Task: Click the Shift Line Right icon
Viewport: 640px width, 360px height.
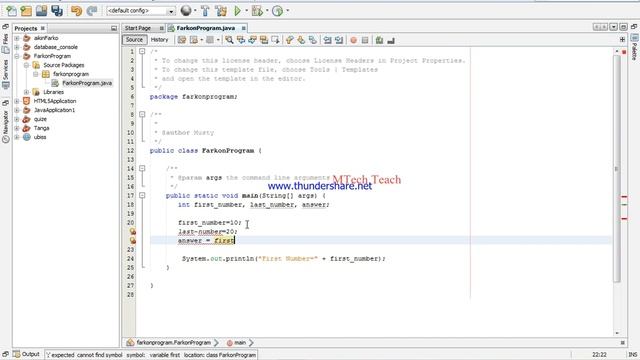Action: 339,40
